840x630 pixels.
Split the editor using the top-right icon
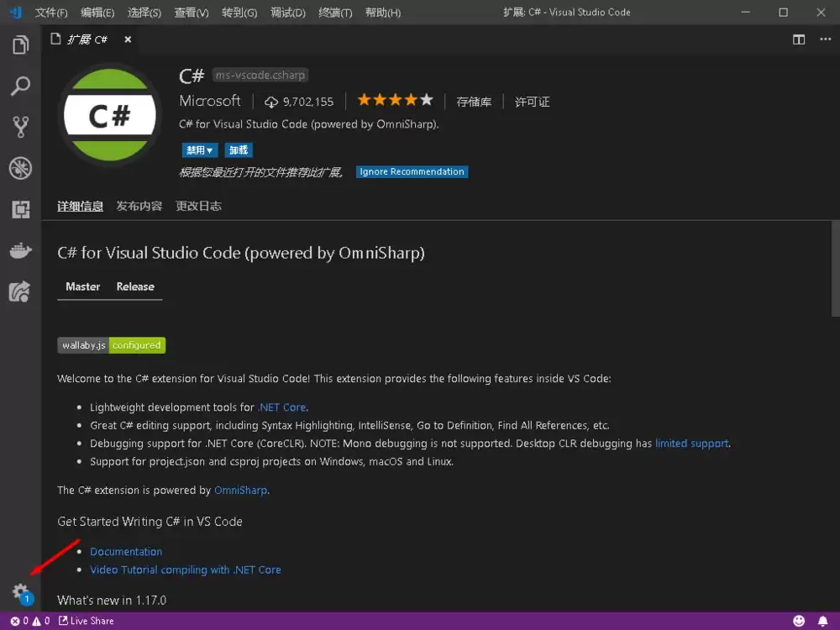[798, 39]
